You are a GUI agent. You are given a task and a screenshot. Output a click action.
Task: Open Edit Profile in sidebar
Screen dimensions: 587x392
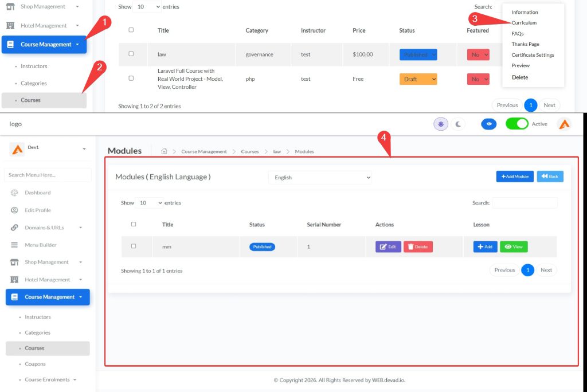37,210
